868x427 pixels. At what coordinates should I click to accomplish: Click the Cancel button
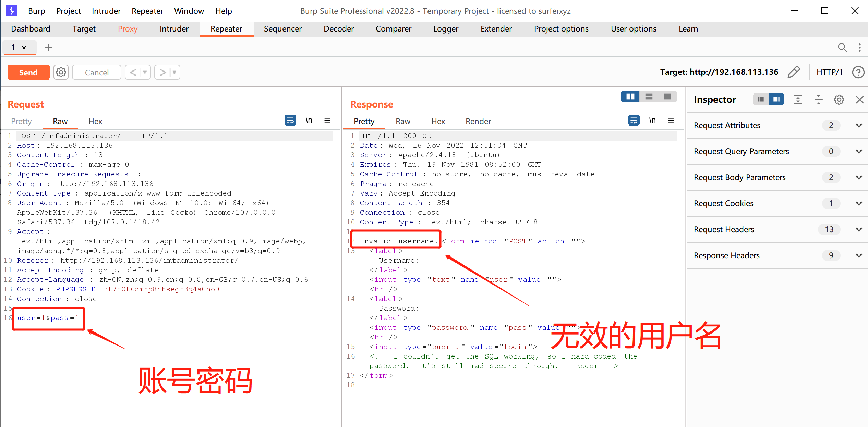click(97, 72)
